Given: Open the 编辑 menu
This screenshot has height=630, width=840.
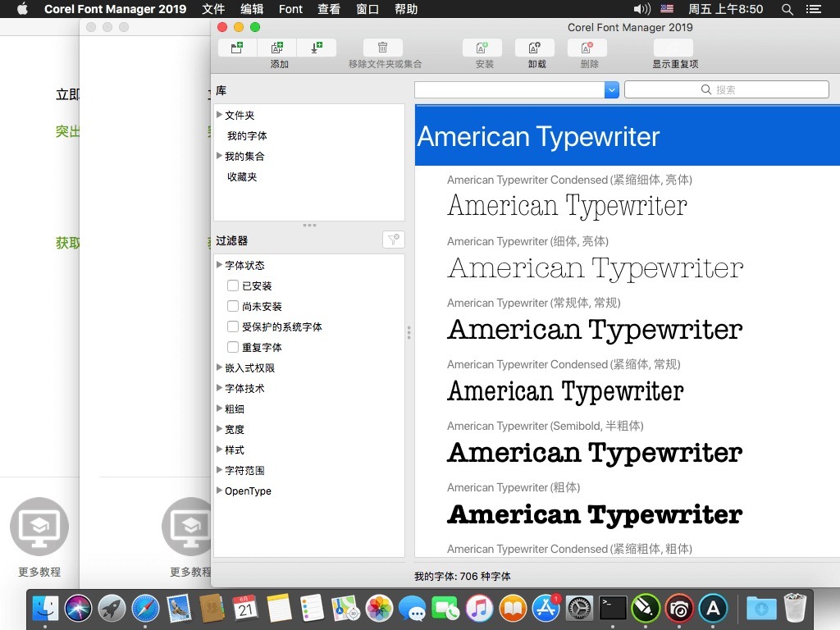Looking at the screenshot, I should [252, 9].
